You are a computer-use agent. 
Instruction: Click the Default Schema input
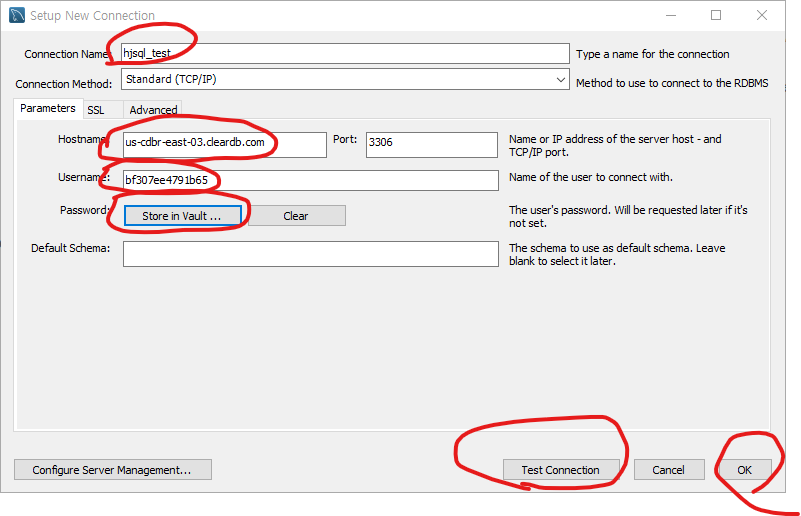click(311, 254)
